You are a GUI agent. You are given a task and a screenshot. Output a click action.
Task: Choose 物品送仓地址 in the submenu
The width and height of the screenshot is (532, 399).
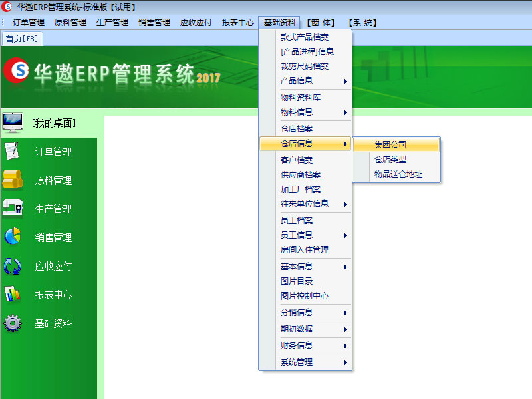pos(396,174)
